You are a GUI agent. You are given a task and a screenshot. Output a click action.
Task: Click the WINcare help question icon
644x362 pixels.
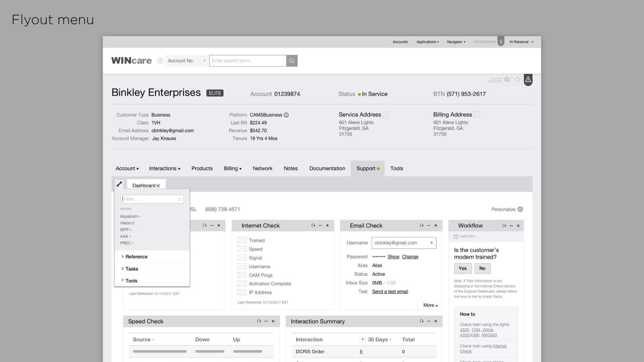[160, 61]
